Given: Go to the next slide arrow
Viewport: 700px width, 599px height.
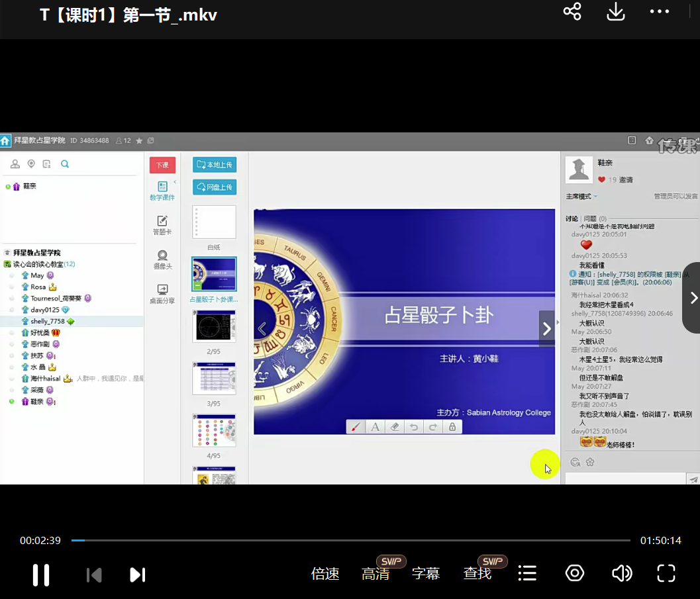Looking at the screenshot, I should [547, 329].
